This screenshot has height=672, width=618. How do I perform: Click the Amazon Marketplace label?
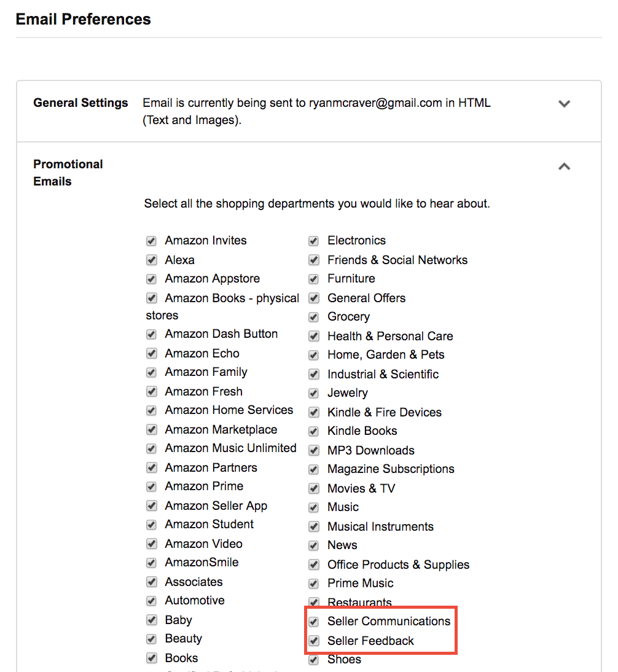[221, 429]
